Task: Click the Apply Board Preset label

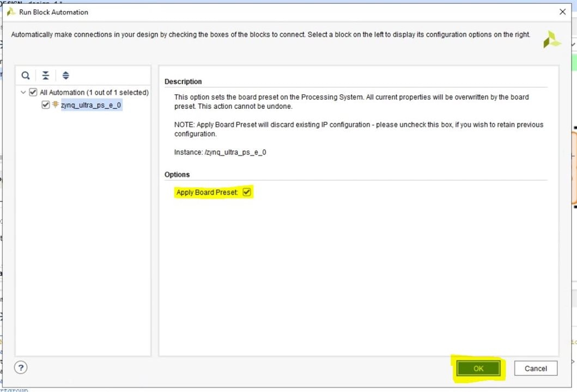Action: (207, 193)
